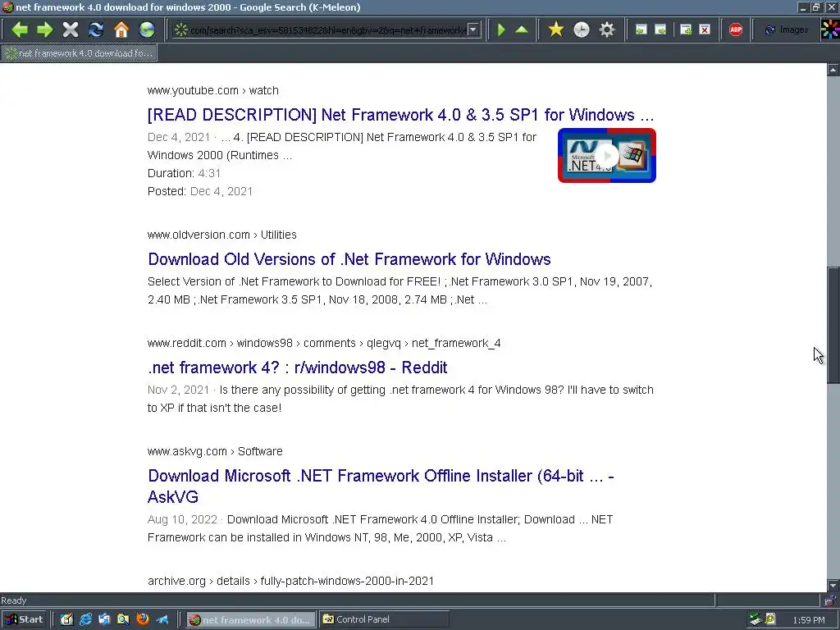
Task: Click the 'www.youtube.com › watch' breadcrumb text
Action: pos(213,90)
